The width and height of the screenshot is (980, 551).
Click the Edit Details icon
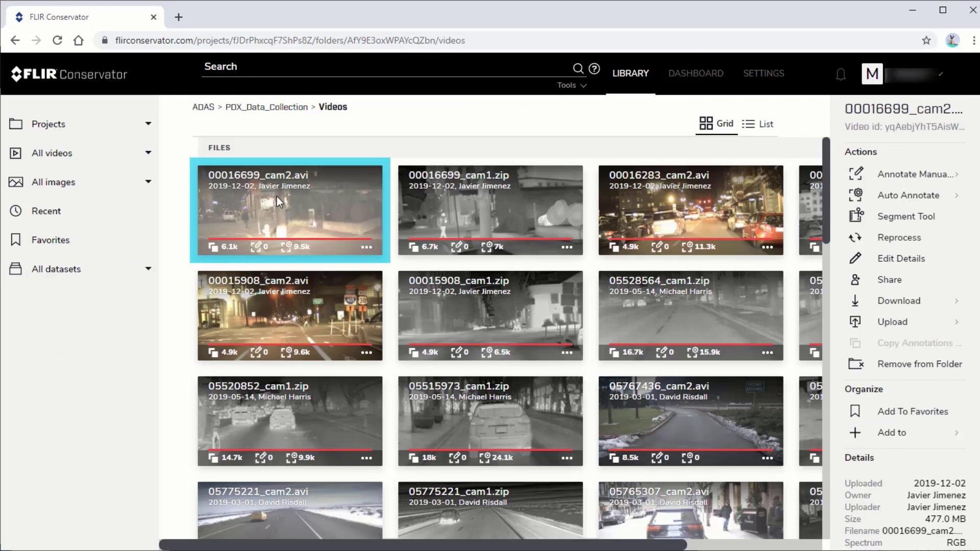pyautogui.click(x=856, y=258)
